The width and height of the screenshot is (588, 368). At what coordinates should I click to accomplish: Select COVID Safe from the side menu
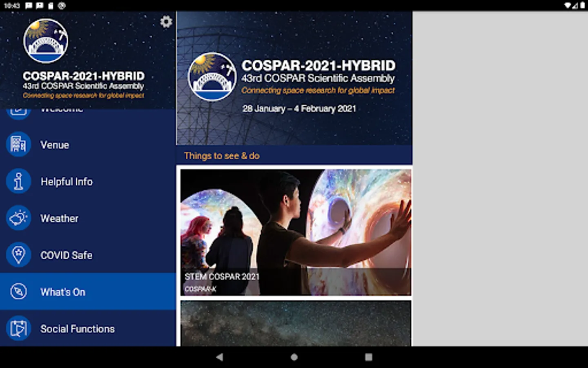(x=88, y=255)
